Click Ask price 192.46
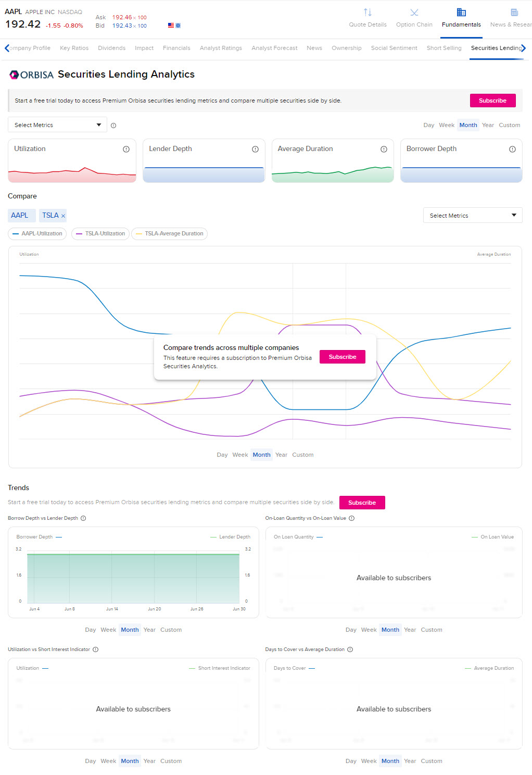 click(122, 17)
